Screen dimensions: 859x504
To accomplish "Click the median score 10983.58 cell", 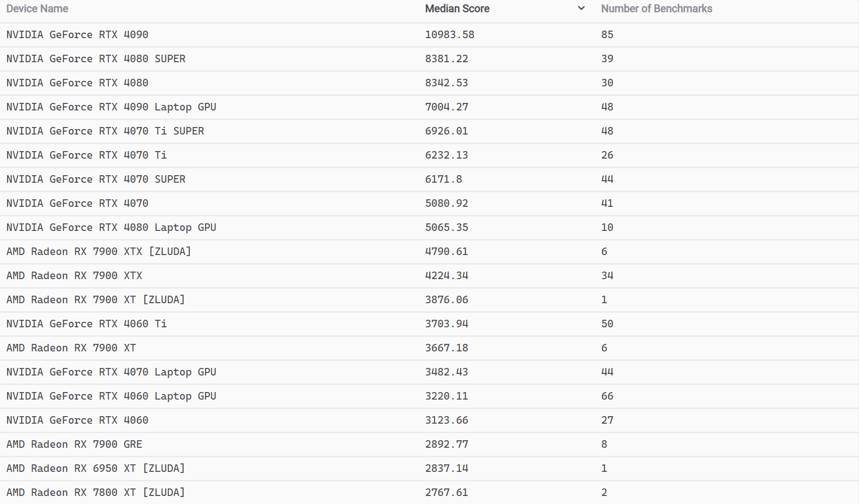I will tap(450, 35).
